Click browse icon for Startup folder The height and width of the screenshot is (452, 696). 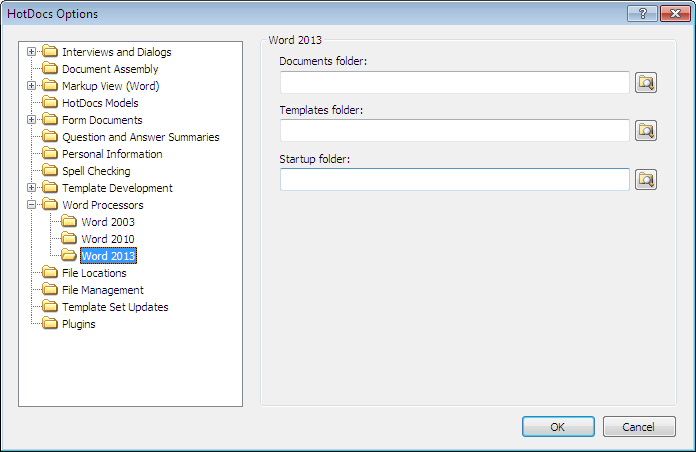[646, 180]
